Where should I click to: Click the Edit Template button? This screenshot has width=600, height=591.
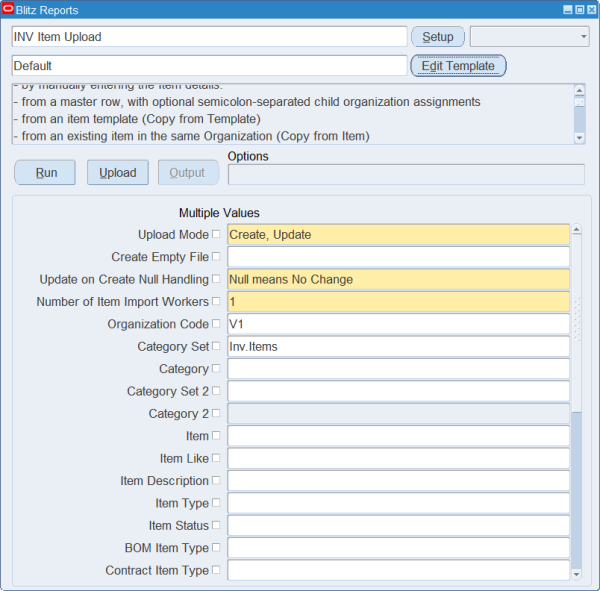(x=458, y=66)
